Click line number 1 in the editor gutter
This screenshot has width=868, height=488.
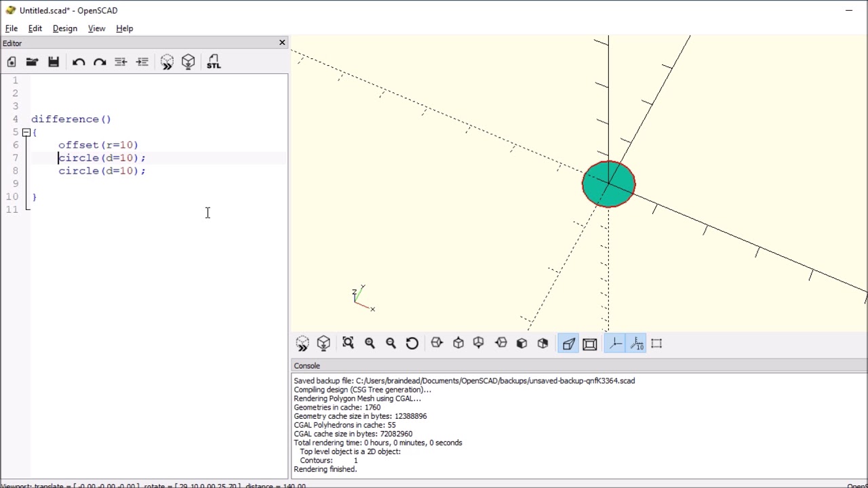coord(15,81)
